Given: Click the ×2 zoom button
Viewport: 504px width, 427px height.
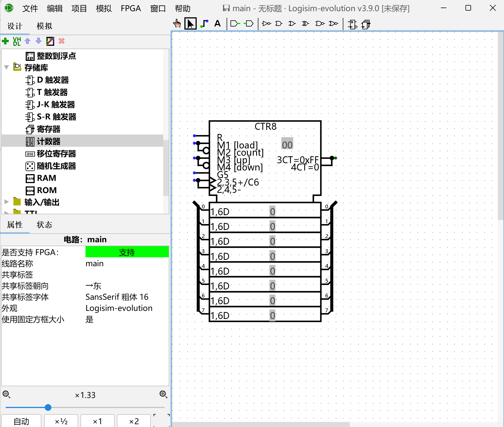Looking at the screenshot, I should (x=134, y=421).
